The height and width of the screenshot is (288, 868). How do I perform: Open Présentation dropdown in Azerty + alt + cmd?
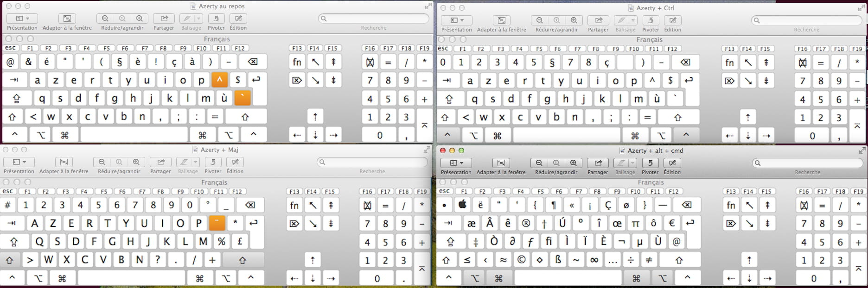point(456,163)
